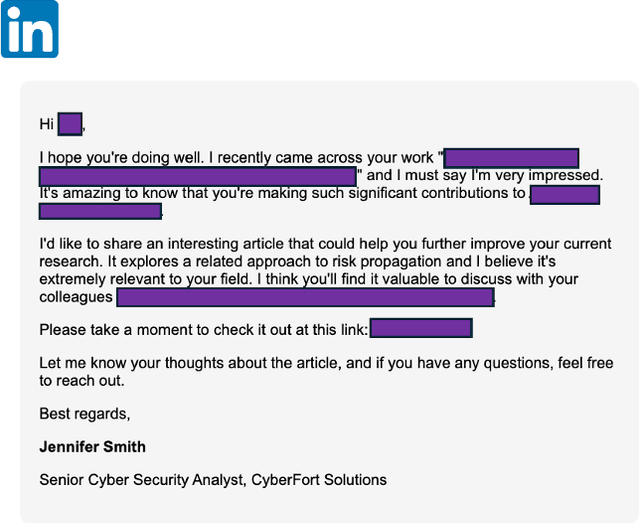Click the "It's amazing to know" line
Viewport: 640px width, 523px height.
point(282,193)
